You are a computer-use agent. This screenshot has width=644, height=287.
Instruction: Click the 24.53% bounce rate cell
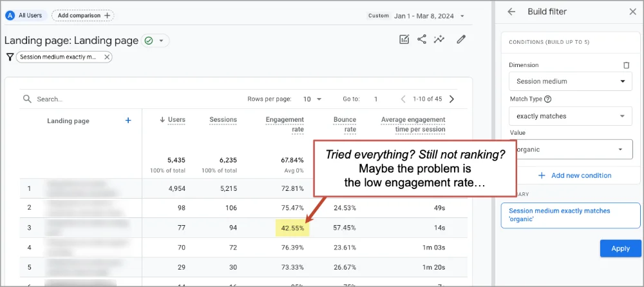coord(345,208)
